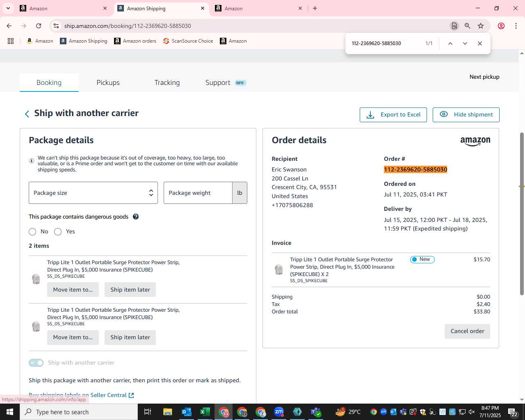525x420 pixels.
Task: Click Export to Excel button
Action: (x=393, y=115)
